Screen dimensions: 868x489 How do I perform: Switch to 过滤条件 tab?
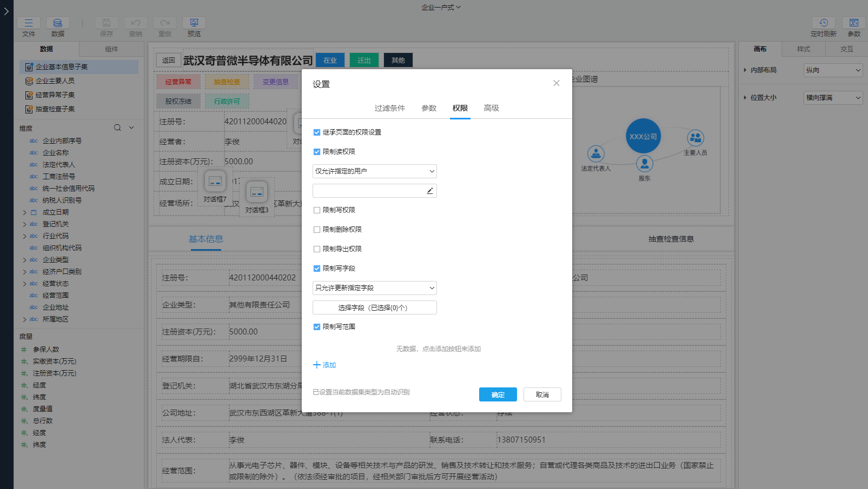(x=389, y=108)
